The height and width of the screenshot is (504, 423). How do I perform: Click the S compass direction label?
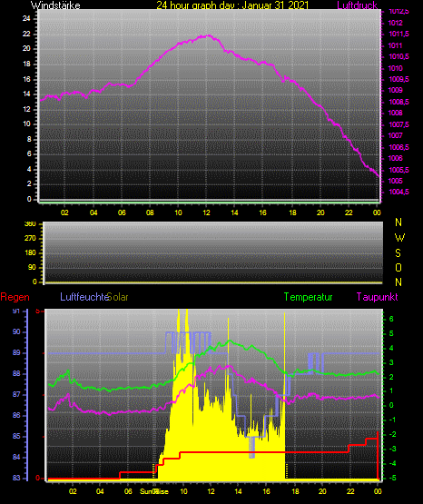tap(398, 253)
